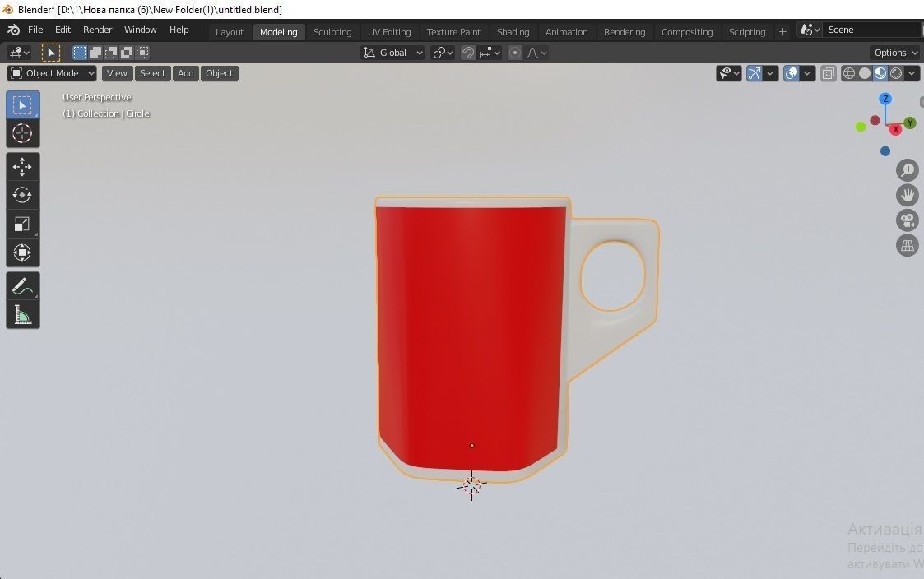The width and height of the screenshot is (924, 579).
Task: Switch to material preview shading
Action: pyautogui.click(x=880, y=73)
